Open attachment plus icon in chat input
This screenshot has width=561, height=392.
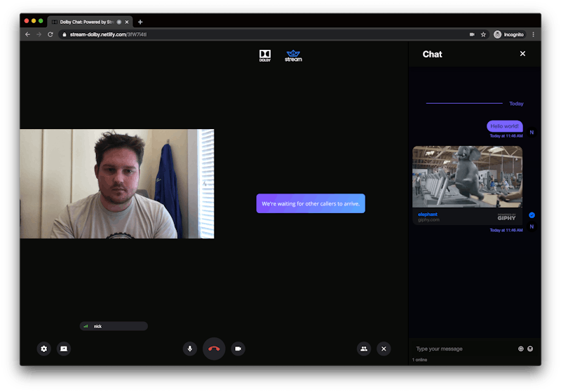[520, 349]
